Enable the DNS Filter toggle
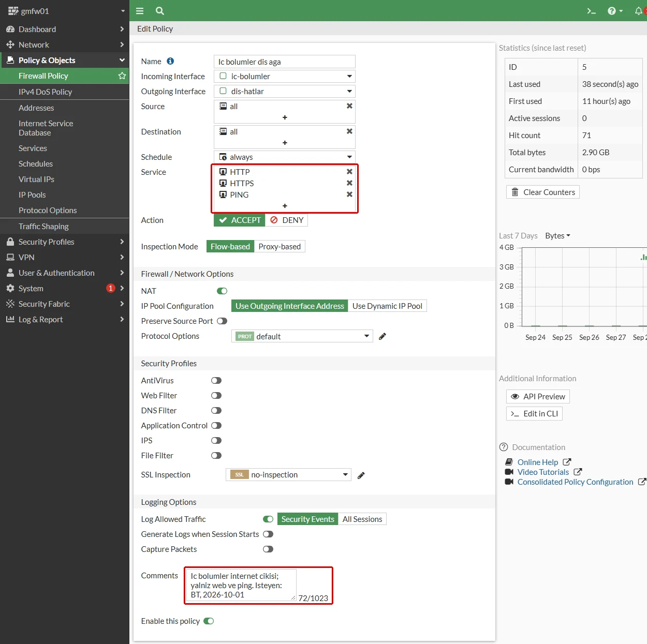The width and height of the screenshot is (647, 644). point(216,411)
